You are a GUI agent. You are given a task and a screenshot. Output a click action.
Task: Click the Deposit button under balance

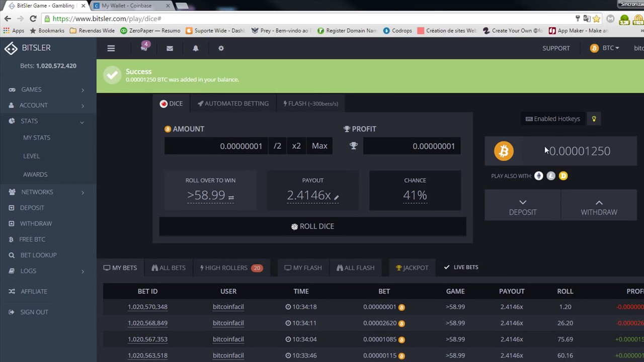point(523,206)
